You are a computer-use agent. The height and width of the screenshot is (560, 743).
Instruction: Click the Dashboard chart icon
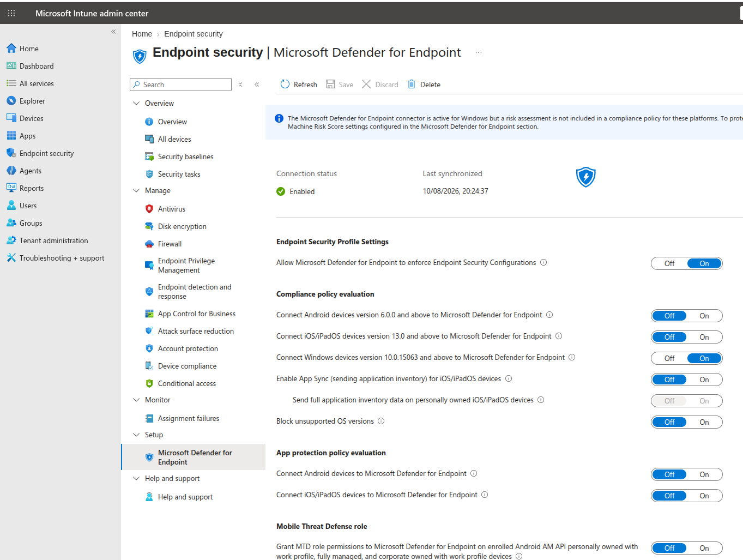pyautogui.click(x=11, y=66)
